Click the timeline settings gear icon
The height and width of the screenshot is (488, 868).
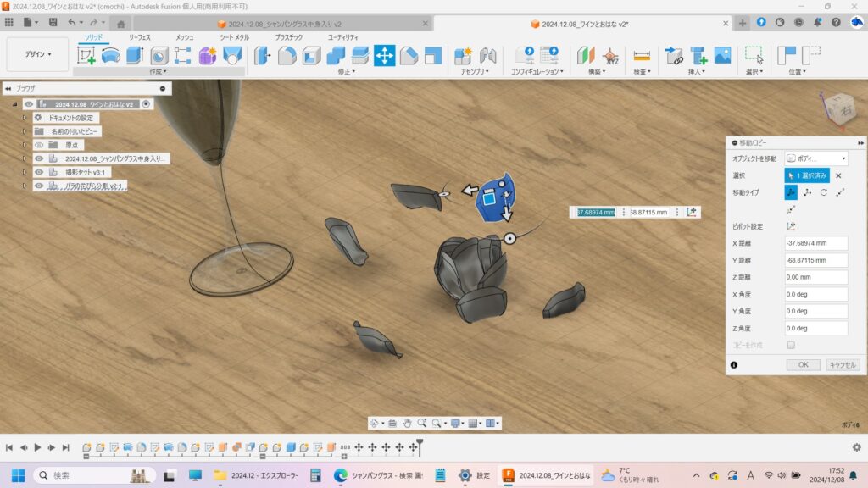[856, 447]
